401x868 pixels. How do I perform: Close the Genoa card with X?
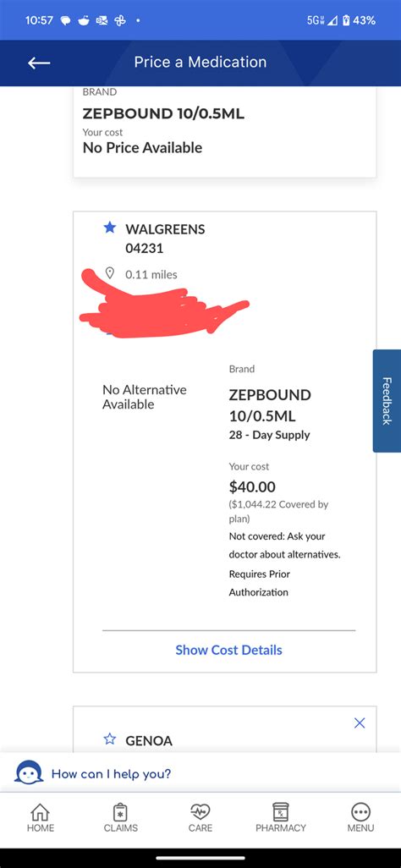[x=360, y=723]
